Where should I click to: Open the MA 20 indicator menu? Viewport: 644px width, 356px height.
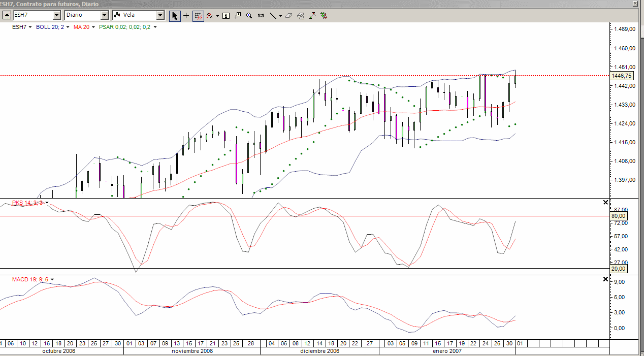(x=84, y=27)
